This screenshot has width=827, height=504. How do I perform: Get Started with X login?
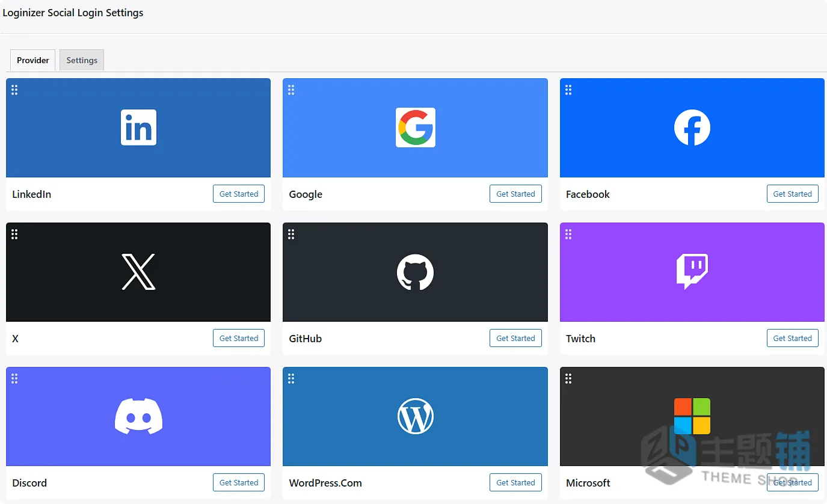(239, 338)
